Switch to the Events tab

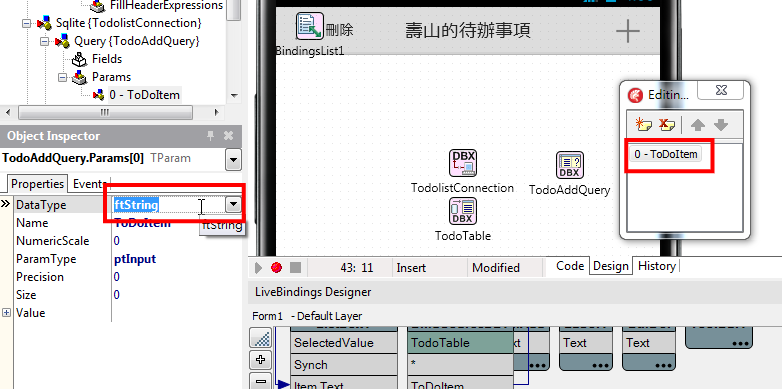click(x=89, y=184)
